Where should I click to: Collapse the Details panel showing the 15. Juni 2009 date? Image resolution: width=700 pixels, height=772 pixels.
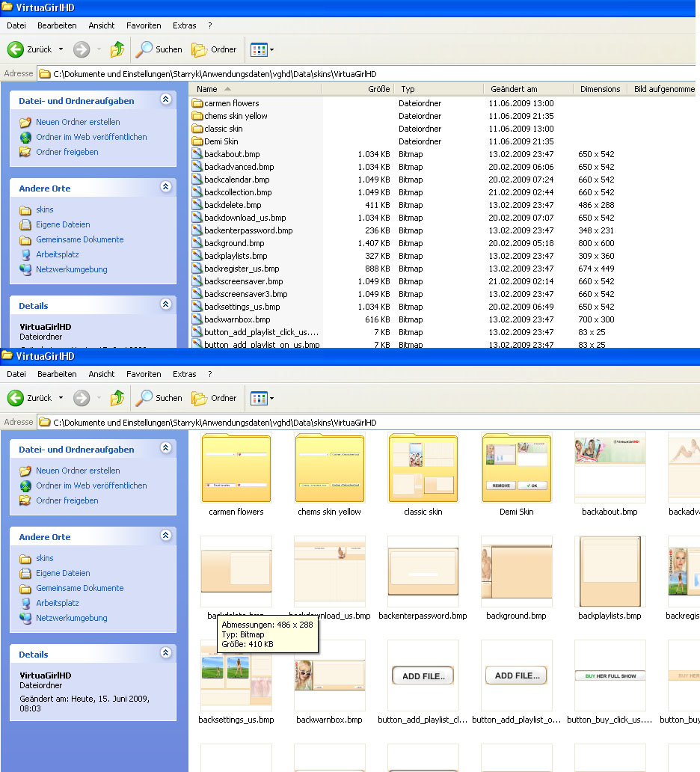tap(165, 653)
